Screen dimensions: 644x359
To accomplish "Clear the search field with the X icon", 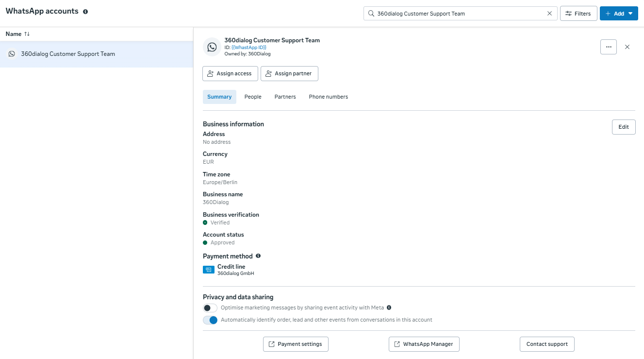I will click(549, 14).
